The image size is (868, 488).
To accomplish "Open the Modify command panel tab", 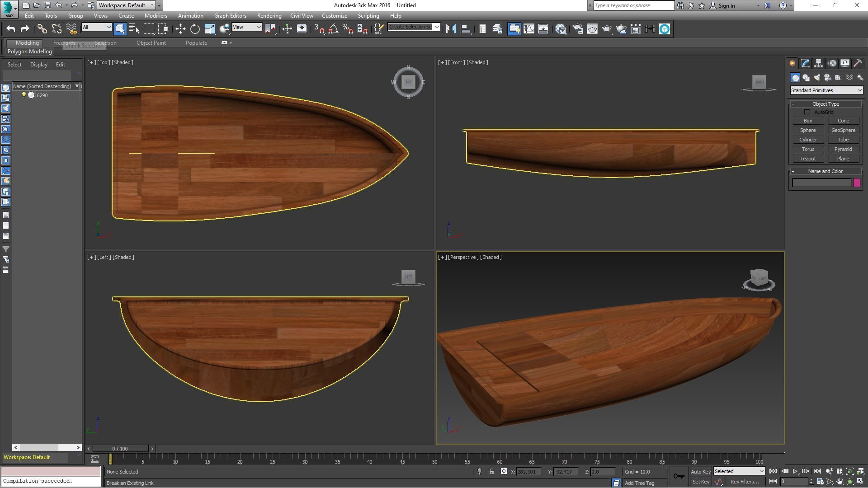I will pos(805,63).
